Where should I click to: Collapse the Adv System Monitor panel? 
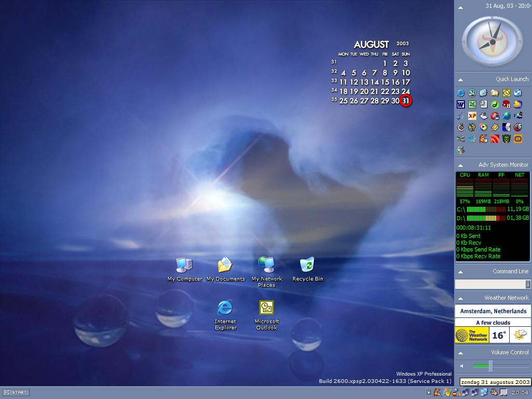(460, 165)
